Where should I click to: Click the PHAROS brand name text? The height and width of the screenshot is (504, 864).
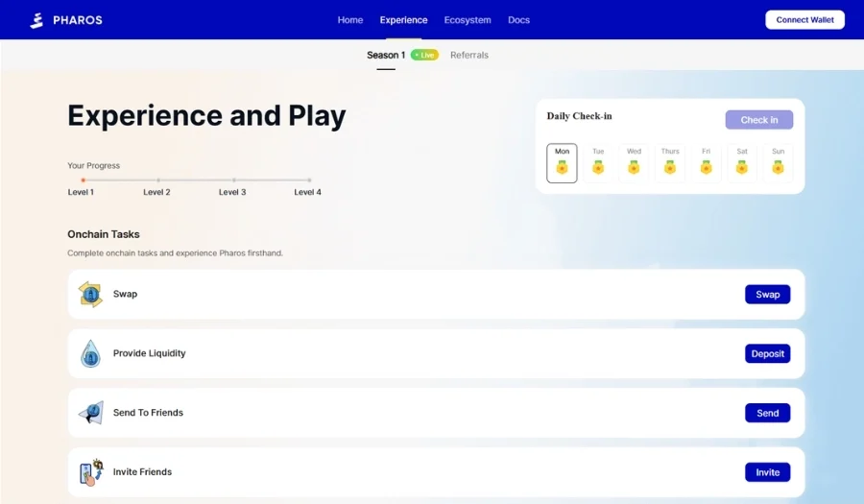point(78,20)
